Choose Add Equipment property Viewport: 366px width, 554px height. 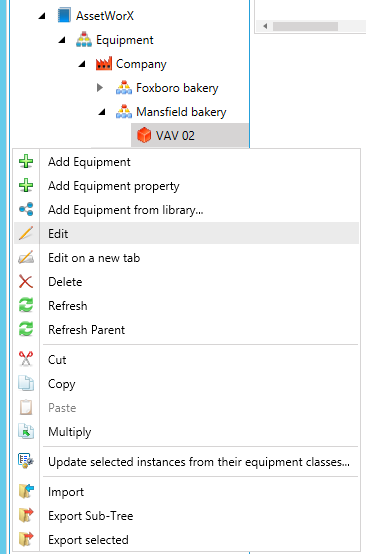point(114,186)
